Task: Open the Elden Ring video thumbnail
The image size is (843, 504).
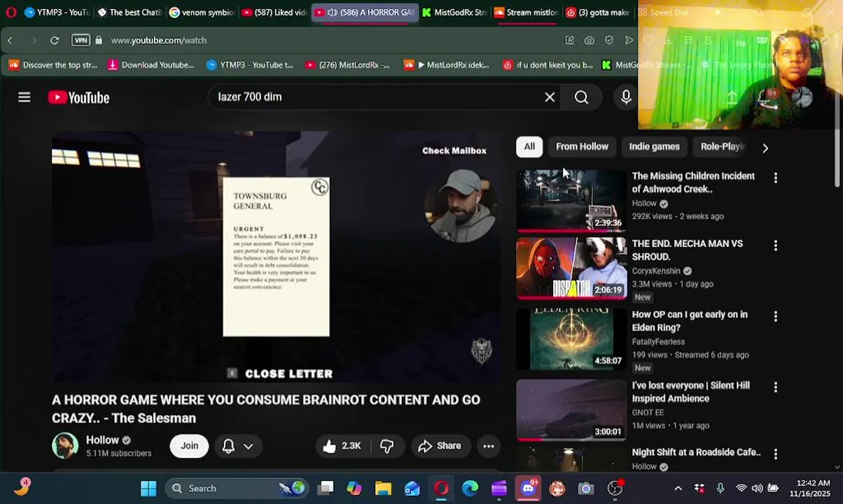Action: coord(571,339)
